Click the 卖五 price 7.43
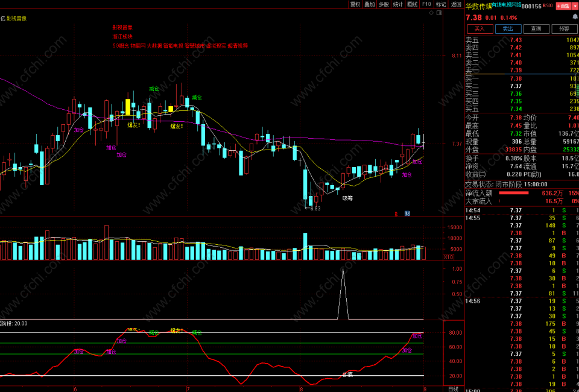Viewport: 579px width, 392px height. (x=516, y=40)
